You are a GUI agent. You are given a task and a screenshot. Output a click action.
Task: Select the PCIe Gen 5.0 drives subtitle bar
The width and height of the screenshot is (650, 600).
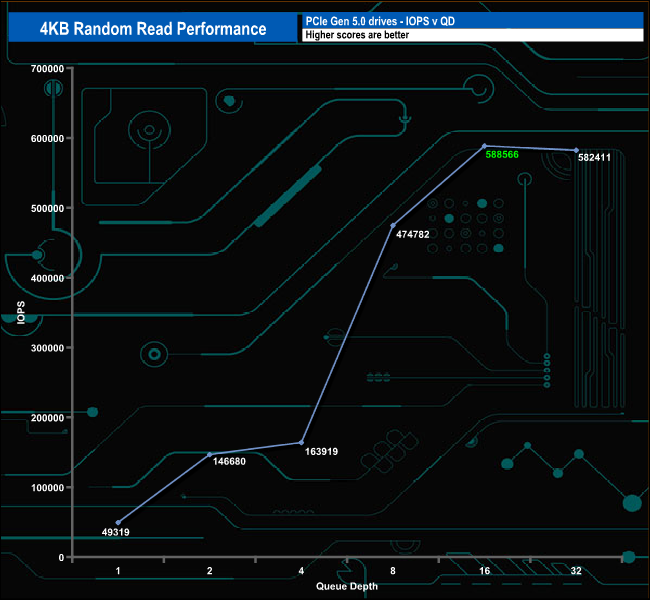tap(470, 21)
